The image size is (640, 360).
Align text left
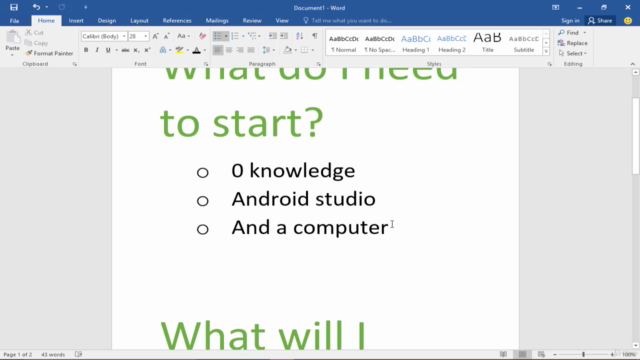[218, 50]
